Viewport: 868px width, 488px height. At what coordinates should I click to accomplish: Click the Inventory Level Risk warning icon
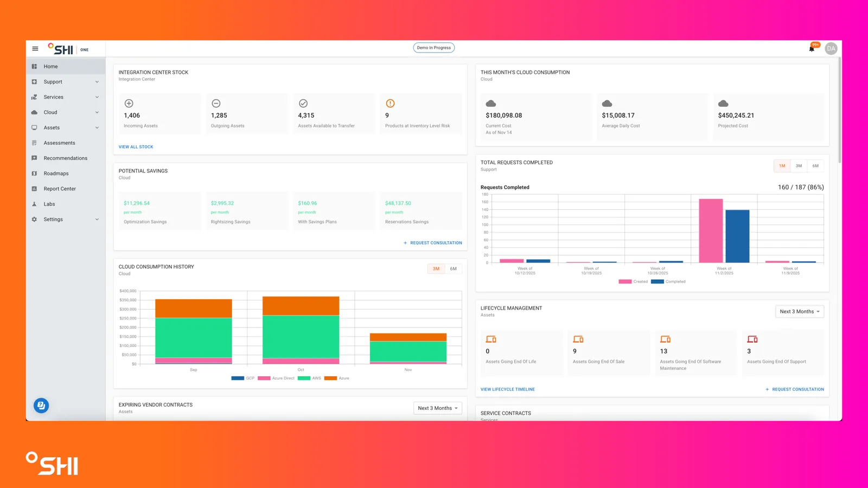[390, 103]
